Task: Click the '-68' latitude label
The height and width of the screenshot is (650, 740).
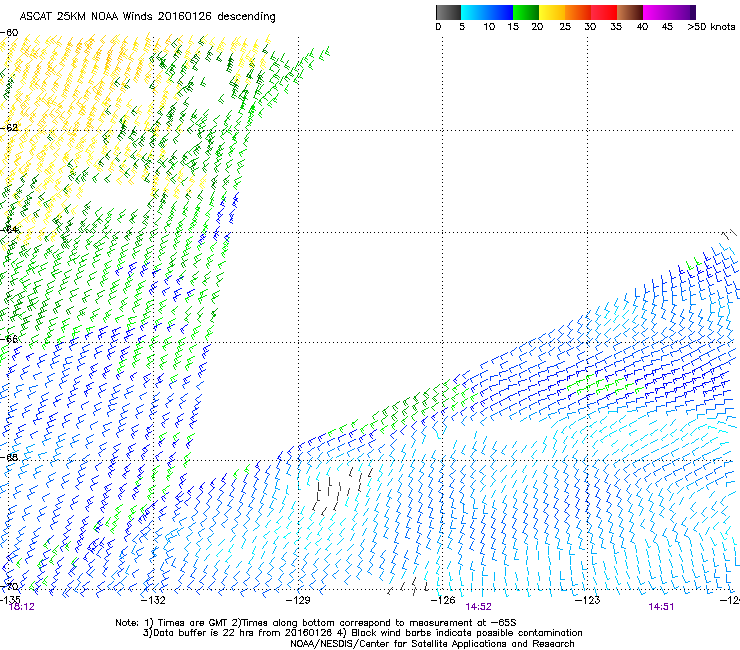Action: pyautogui.click(x=9, y=457)
